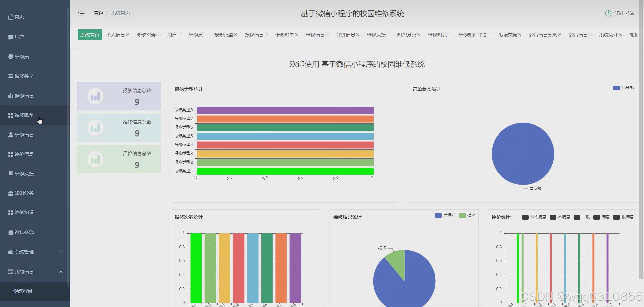
Task: Toggle the 满意 legend in 评价统计 panel
Action: point(601,217)
